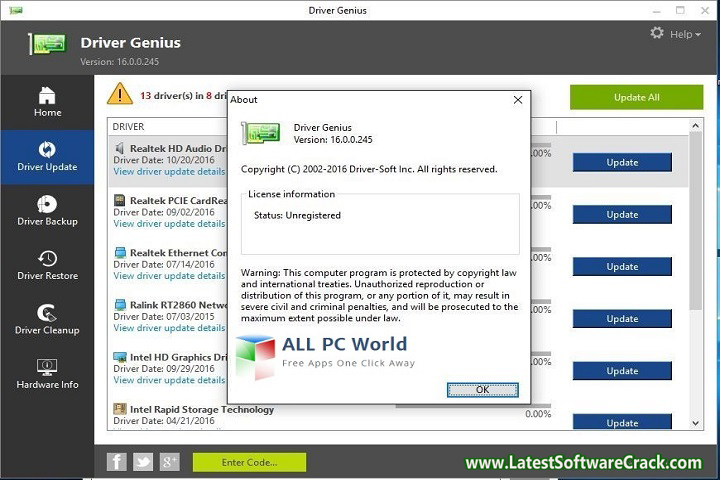View Realtek PCIE CardReader update details

[169, 224]
